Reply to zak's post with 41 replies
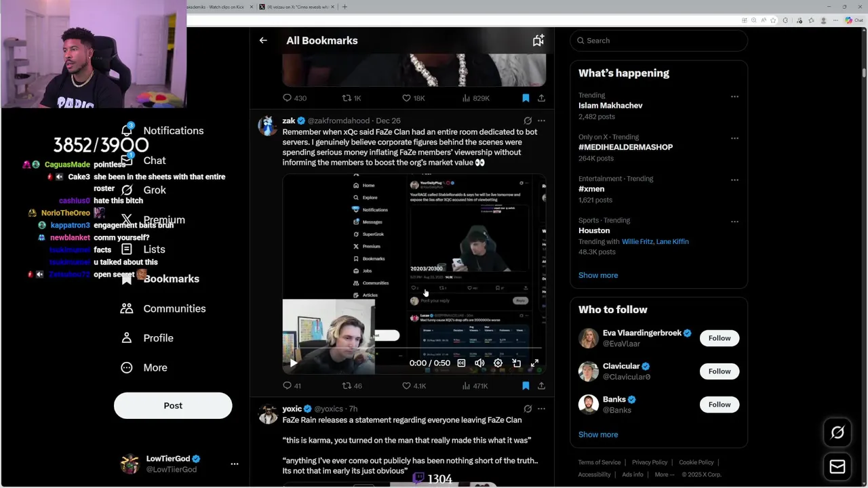The width and height of the screenshot is (868, 488). 292,386
